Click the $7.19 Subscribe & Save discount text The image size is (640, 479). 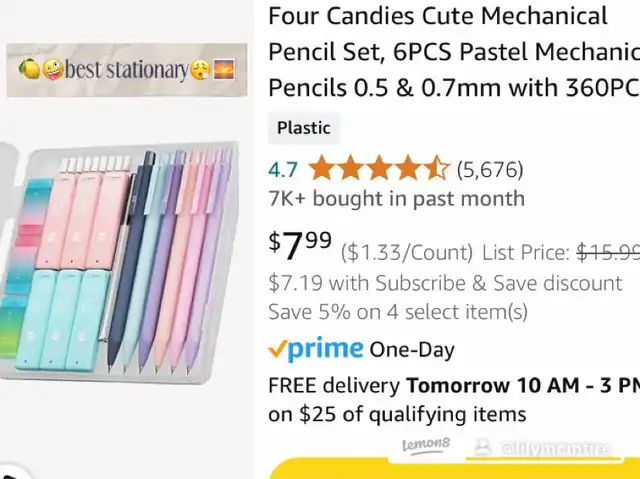[x=445, y=283]
